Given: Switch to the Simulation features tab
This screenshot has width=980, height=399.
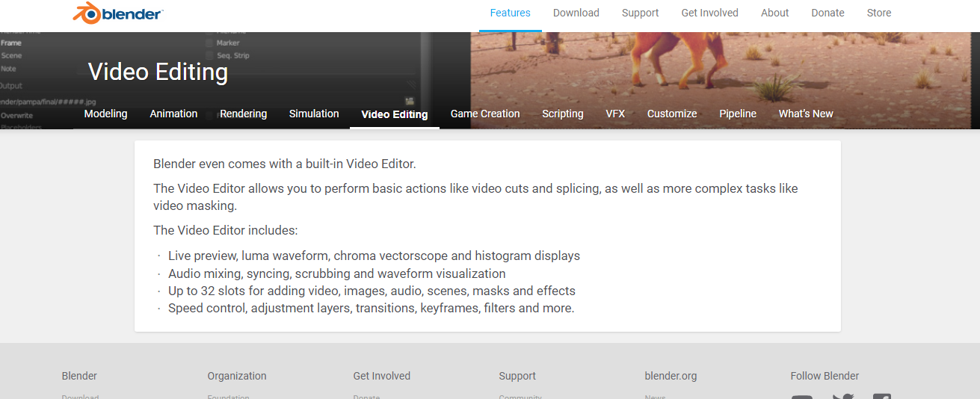Looking at the screenshot, I should [x=314, y=114].
